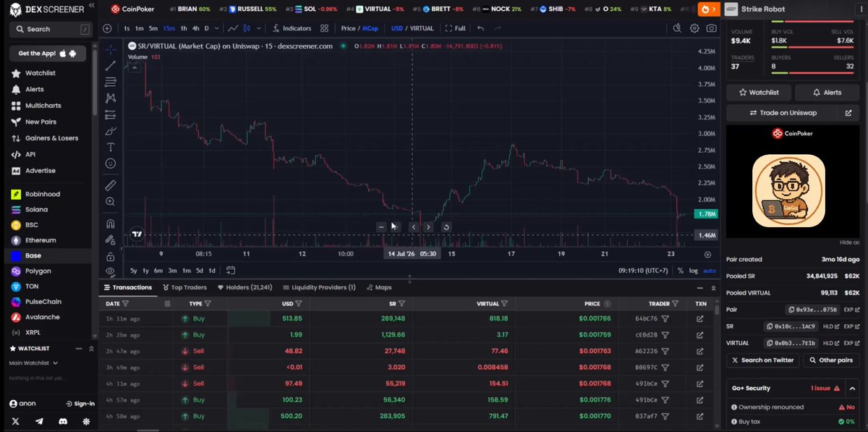The width and height of the screenshot is (868, 432).
Task: Open the TYPE column filter
Action: (208, 304)
